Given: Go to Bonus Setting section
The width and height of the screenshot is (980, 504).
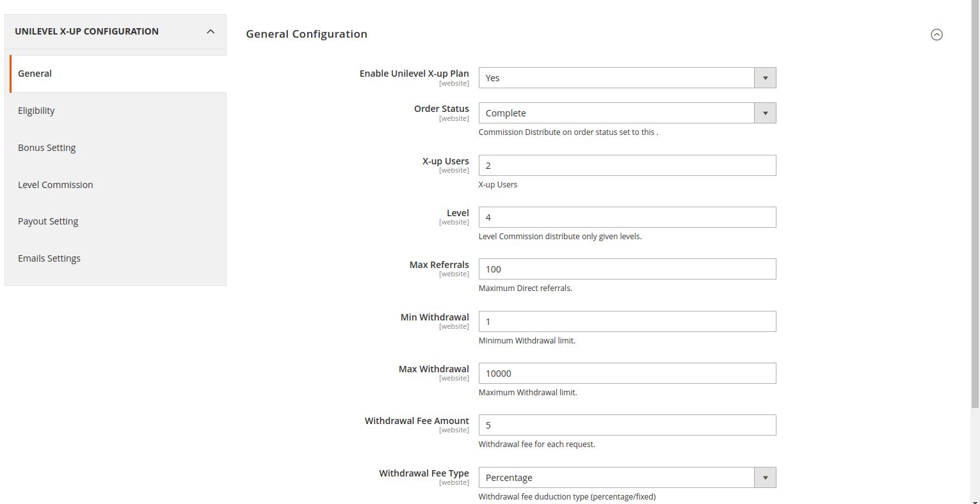Looking at the screenshot, I should tap(47, 148).
